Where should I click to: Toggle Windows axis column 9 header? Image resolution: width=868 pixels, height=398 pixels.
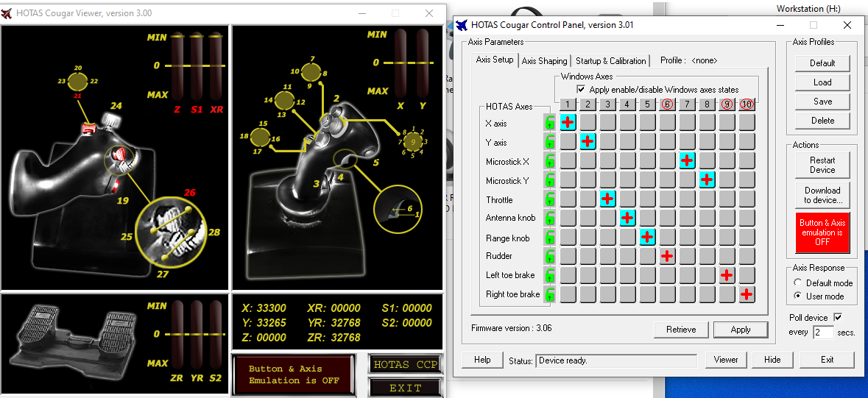coord(727,104)
